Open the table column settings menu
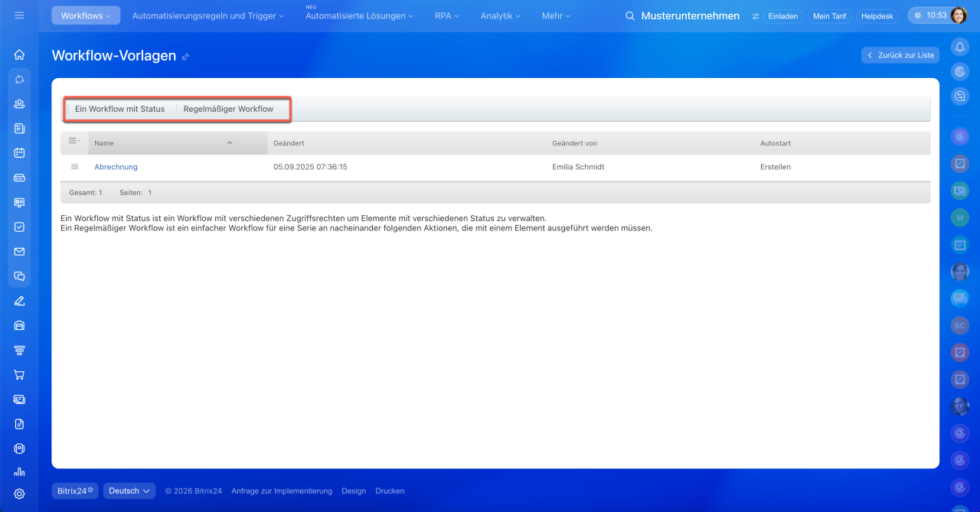Image resolution: width=980 pixels, height=512 pixels. 74,142
